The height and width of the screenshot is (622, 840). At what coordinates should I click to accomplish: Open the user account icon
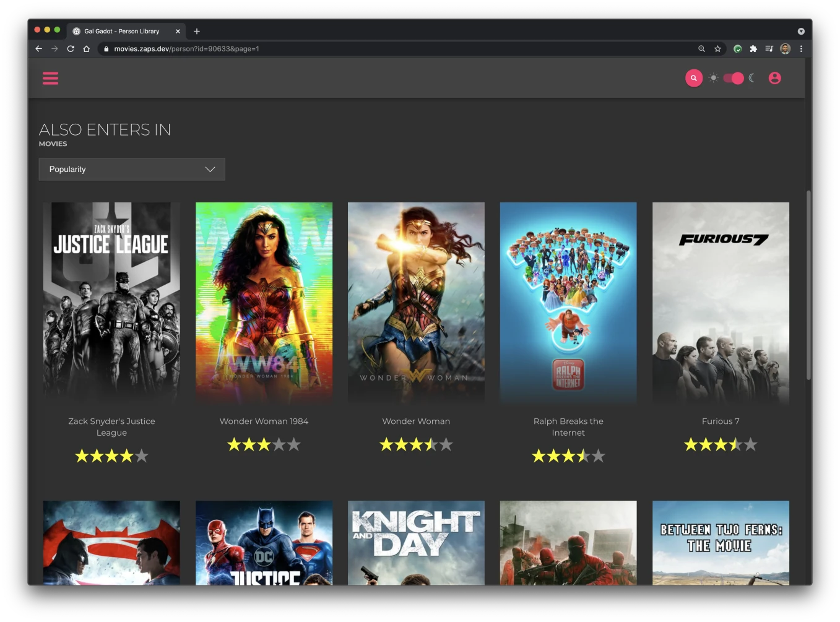click(774, 78)
